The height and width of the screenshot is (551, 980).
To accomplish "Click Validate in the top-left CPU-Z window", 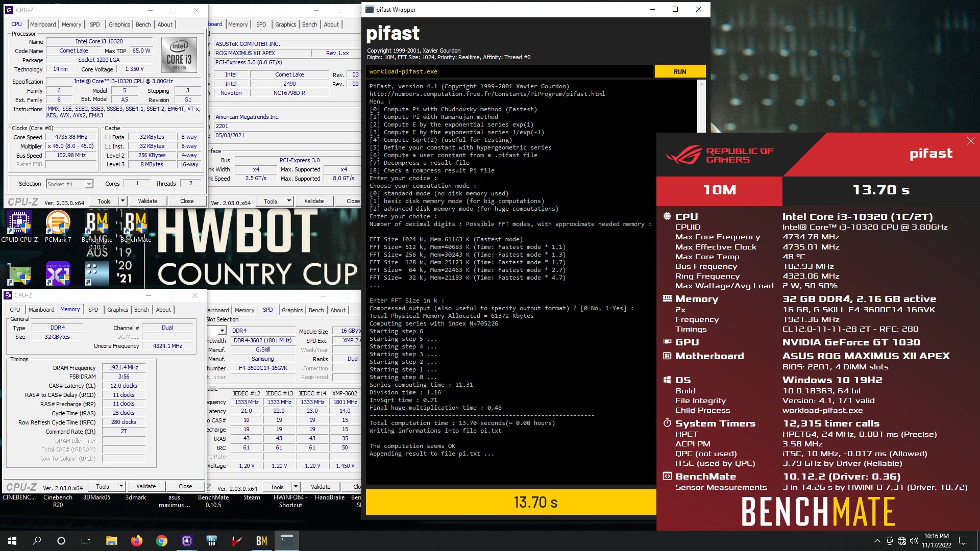I will pos(148,201).
